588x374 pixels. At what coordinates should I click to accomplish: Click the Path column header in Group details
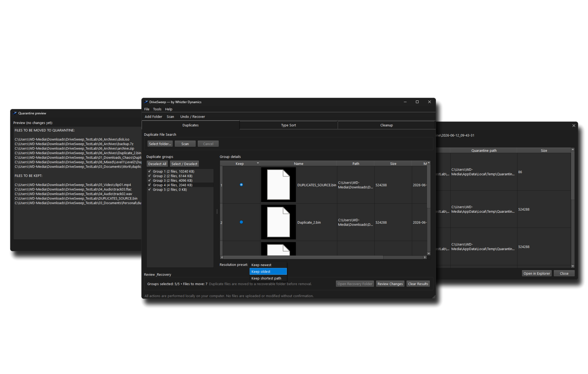click(356, 164)
